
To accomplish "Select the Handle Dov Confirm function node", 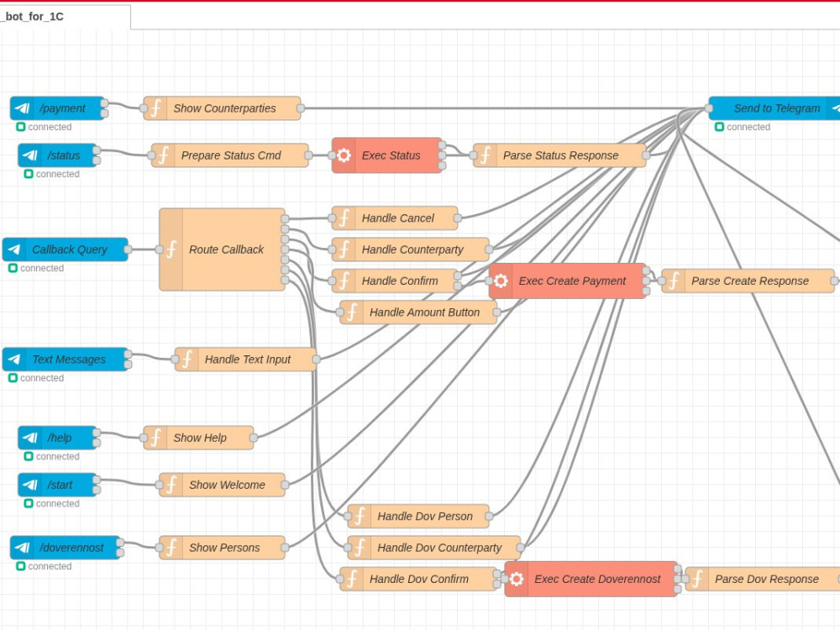I will coord(418,579).
